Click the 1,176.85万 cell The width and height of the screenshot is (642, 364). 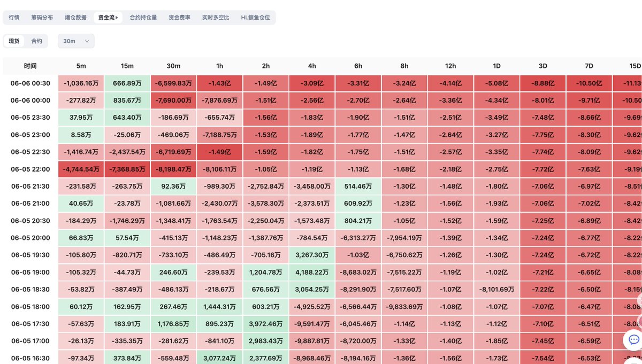[x=173, y=324]
